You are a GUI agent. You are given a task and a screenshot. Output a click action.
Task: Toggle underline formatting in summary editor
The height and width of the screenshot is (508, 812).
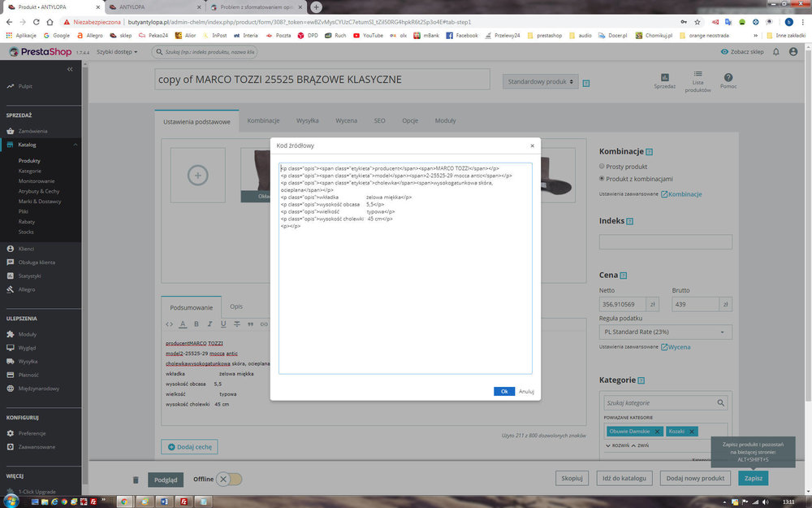223,324
